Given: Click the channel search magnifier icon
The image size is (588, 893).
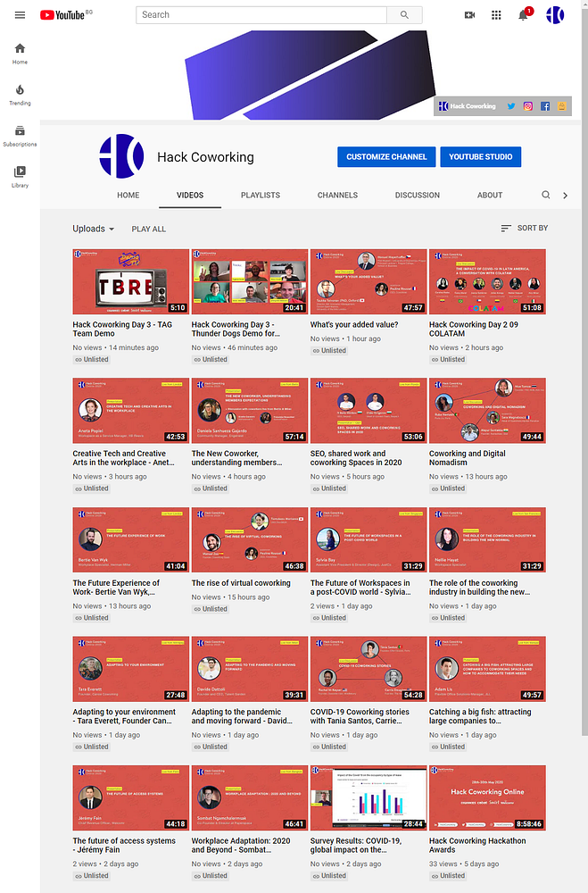Looking at the screenshot, I should pyautogui.click(x=546, y=195).
